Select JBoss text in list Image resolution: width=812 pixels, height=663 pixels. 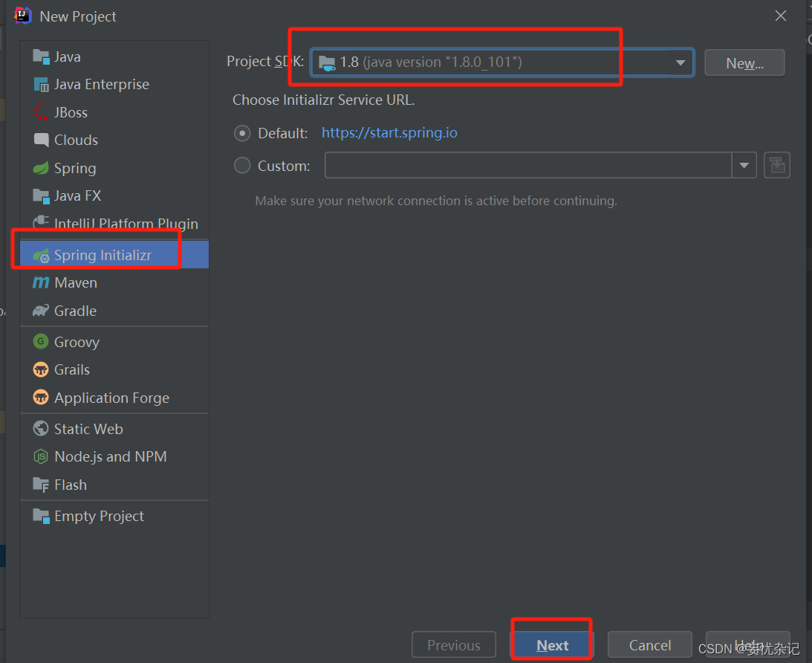(71, 112)
